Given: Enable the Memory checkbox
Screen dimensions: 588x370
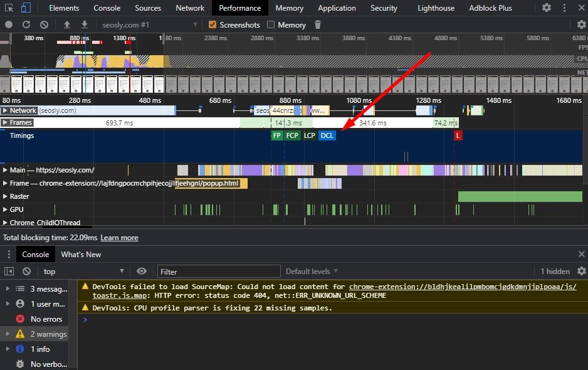Looking at the screenshot, I should [271, 24].
